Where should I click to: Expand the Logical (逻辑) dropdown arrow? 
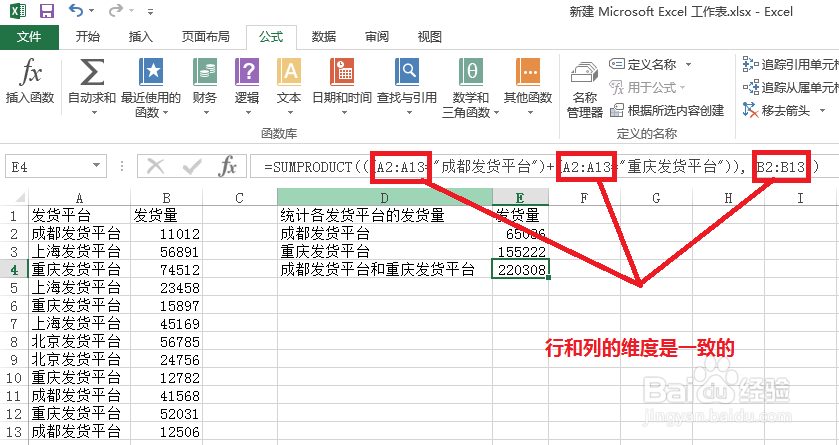(x=248, y=112)
